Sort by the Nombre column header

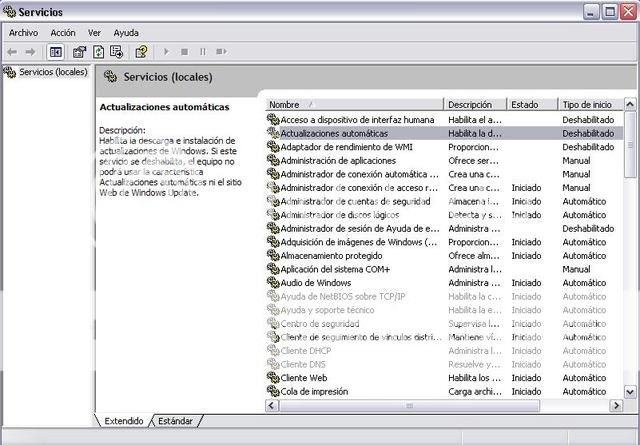click(x=354, y=105)
